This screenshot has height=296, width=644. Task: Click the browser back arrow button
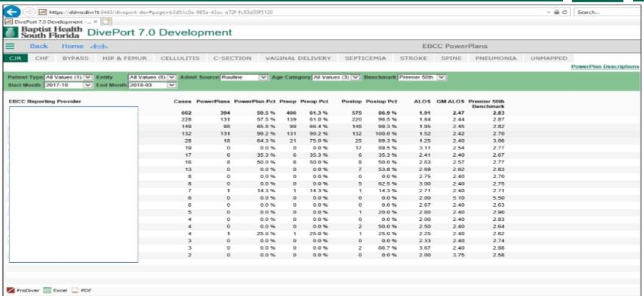pos(12,12)
